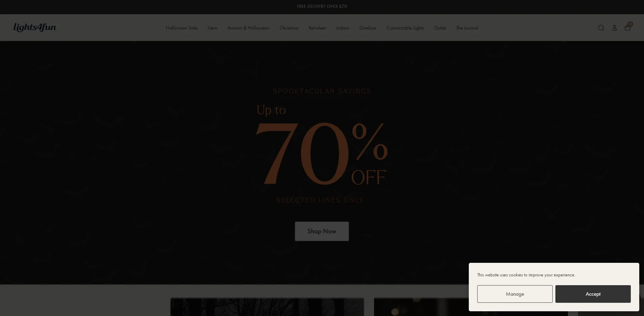
Task: Click the Shop Now button
Action: [322, 231]
